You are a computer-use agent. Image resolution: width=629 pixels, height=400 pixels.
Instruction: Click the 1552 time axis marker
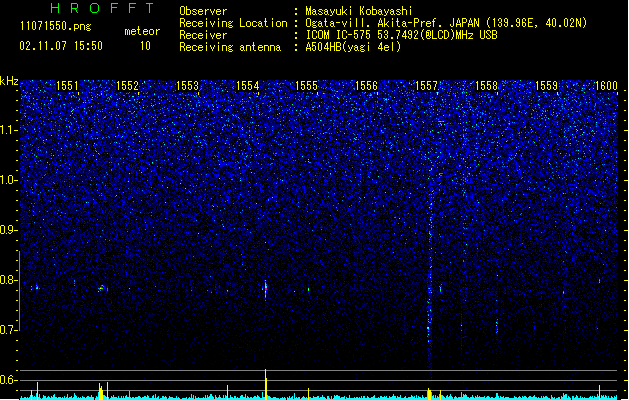click(127, 85)
